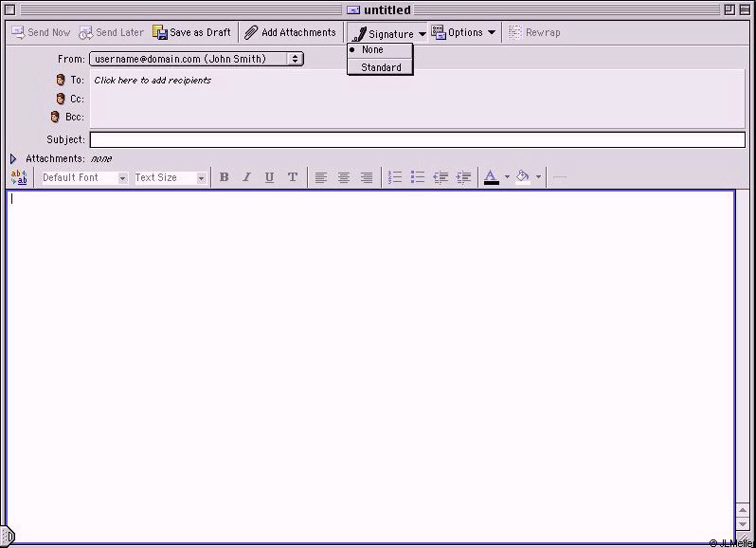Expand the Attachments disclosure triangle
Image resolution: width=756 pixels, height=548 pixels.
(x=13, y=158)
